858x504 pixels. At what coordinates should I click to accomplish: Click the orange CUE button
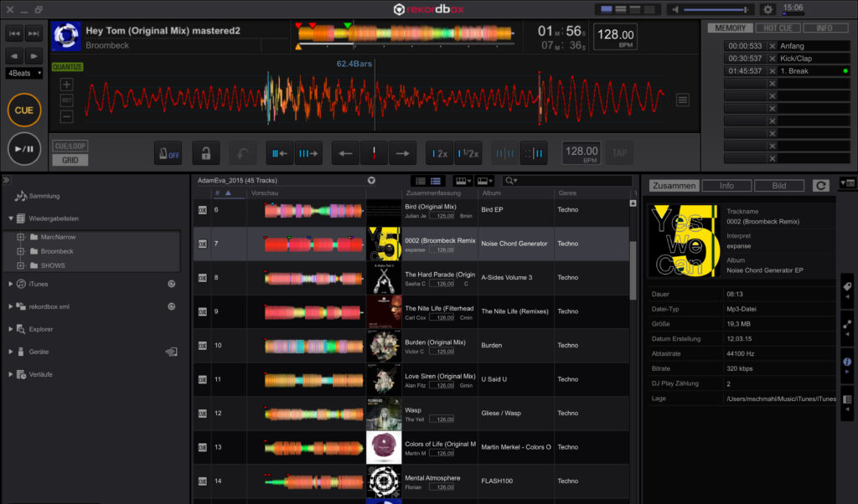[24, 111]
